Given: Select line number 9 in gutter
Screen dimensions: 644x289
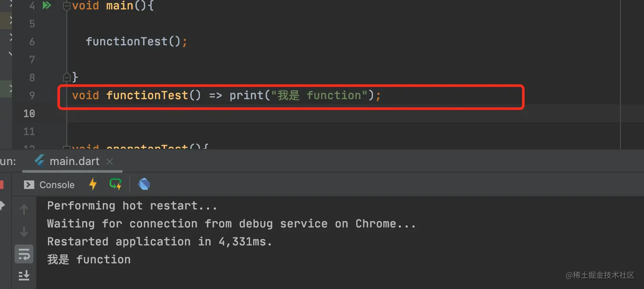Looking at the screenshot, I should tap(32, 95).
